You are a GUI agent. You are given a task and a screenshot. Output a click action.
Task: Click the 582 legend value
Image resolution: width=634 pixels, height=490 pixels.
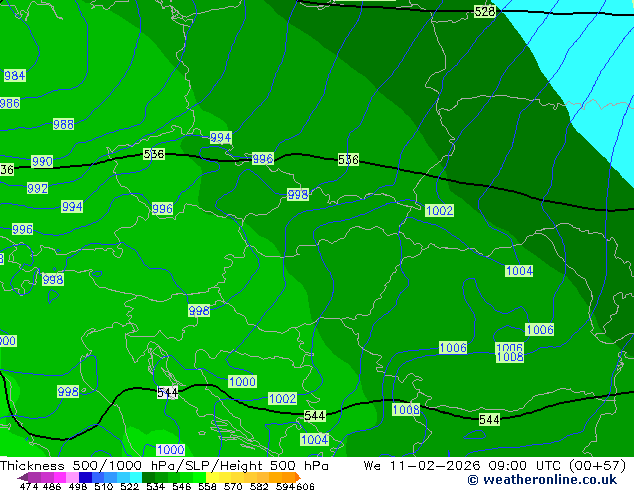coord(259,486)
